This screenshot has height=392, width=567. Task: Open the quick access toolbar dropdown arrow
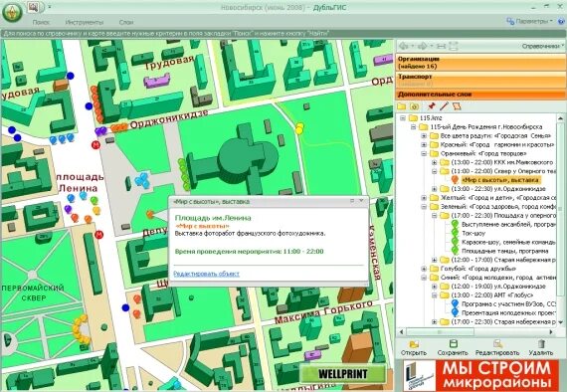tap(50, 7)
